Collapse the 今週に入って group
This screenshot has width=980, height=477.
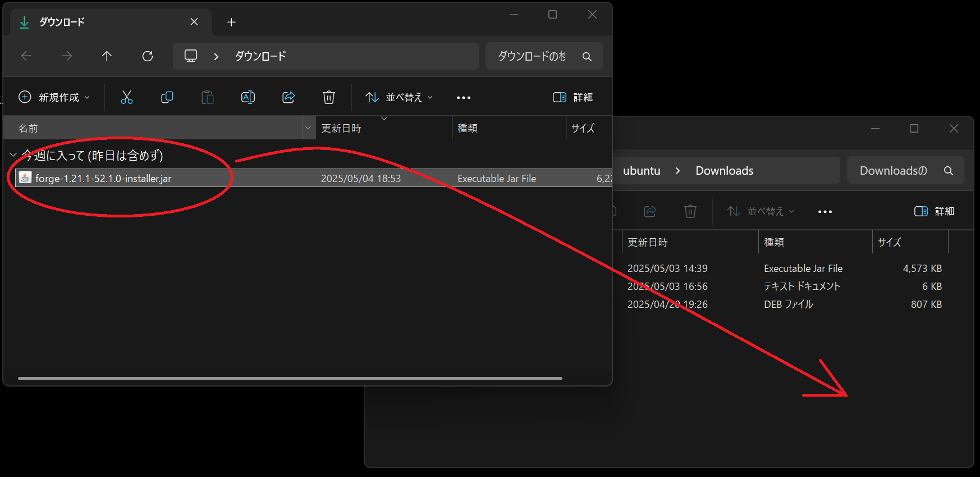pos(13,155)
